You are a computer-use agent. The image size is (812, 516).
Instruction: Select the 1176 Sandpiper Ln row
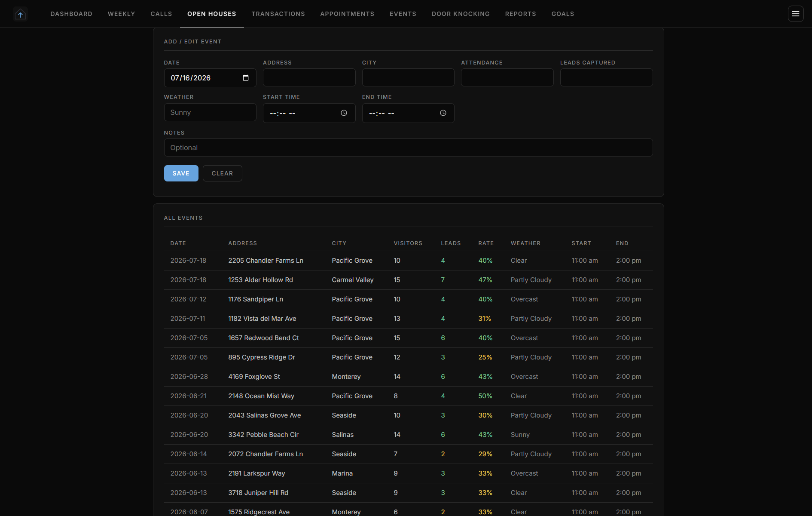click(x=408, y=299)
